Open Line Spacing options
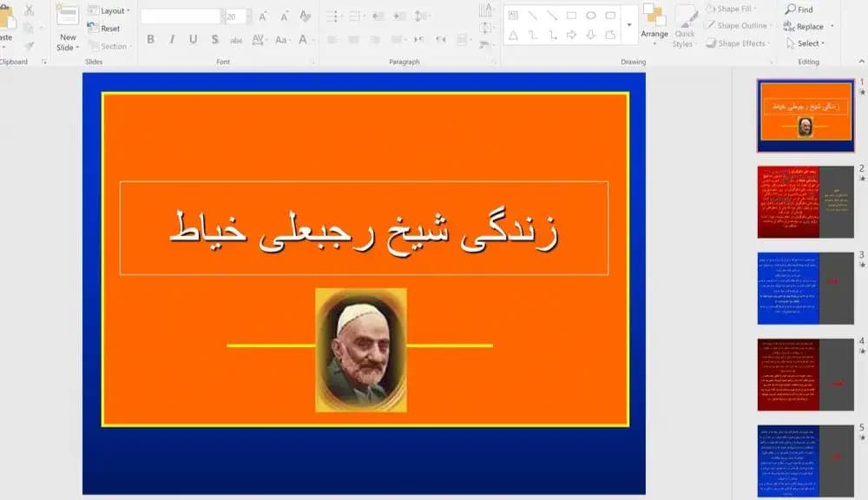This screenshot has height=500, width=868. (421, 16)
